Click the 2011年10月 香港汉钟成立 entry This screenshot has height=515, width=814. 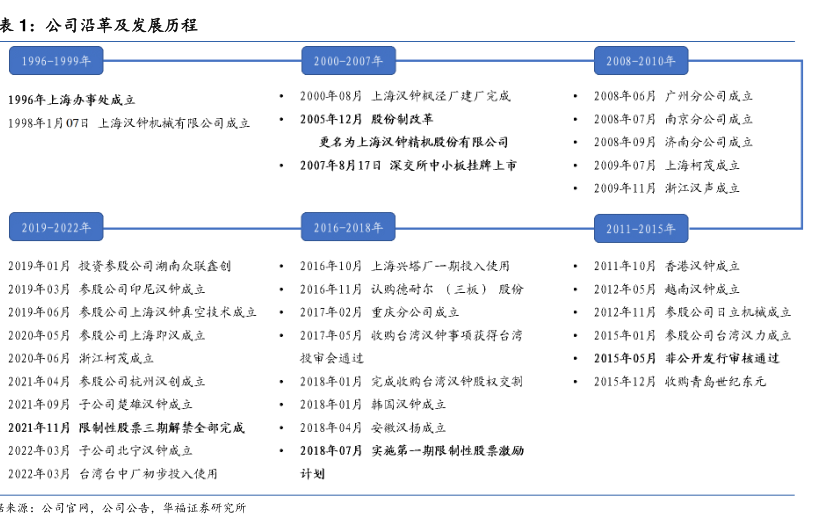coord(667,266)
